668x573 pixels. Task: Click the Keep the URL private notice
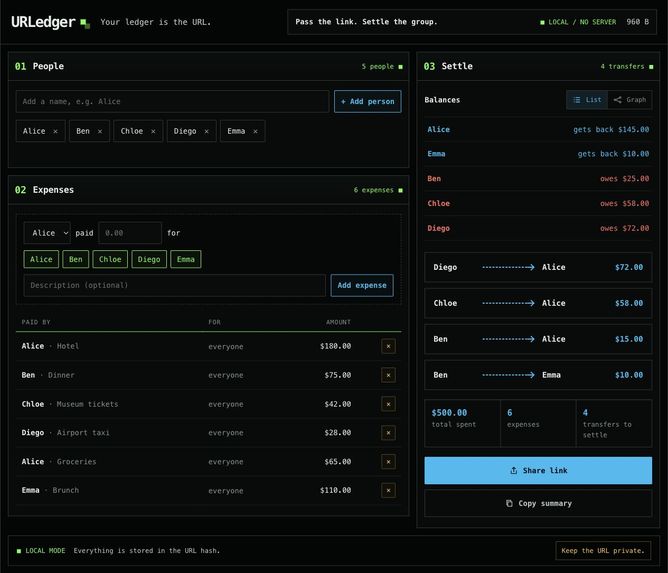pos(603,550)
